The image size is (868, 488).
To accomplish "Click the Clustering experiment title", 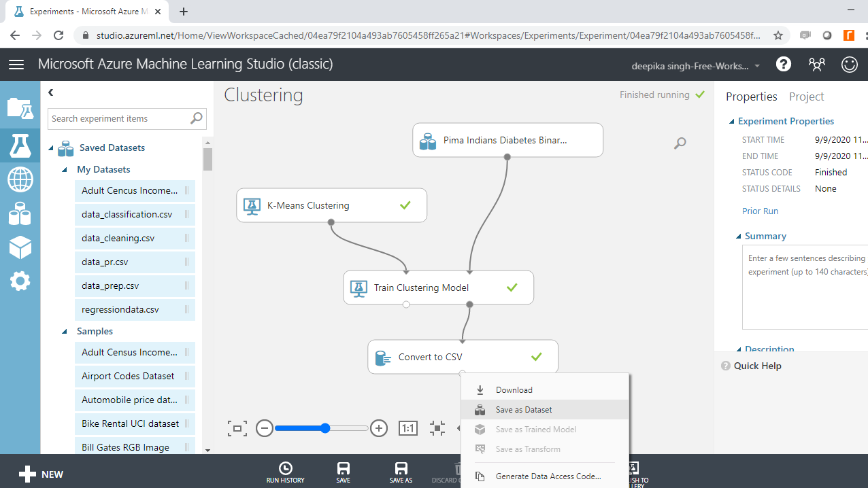I will pyautogui.click(x=264, y=95).
